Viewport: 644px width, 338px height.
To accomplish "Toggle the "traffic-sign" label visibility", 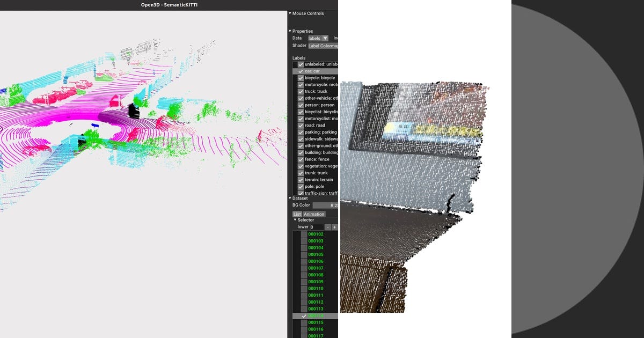I will (x=301, y=193).
